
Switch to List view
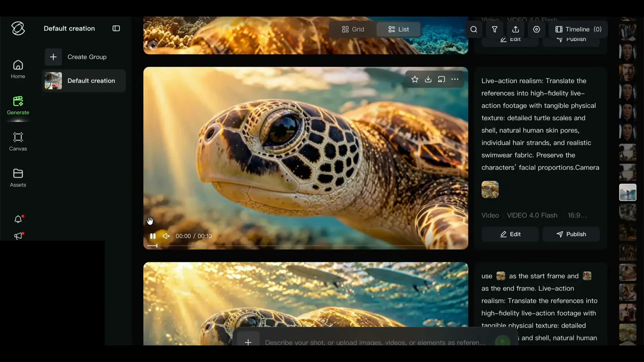(x=398, y=29)
